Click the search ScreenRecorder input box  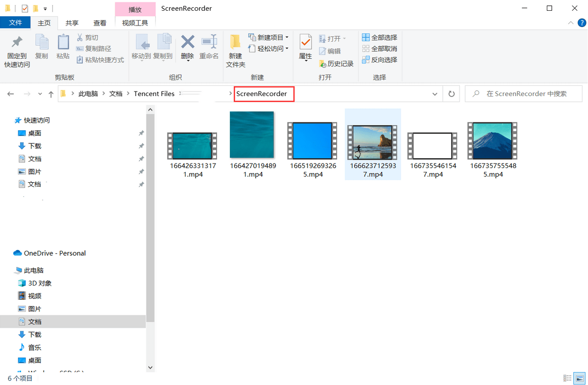(x=523, y=94)
